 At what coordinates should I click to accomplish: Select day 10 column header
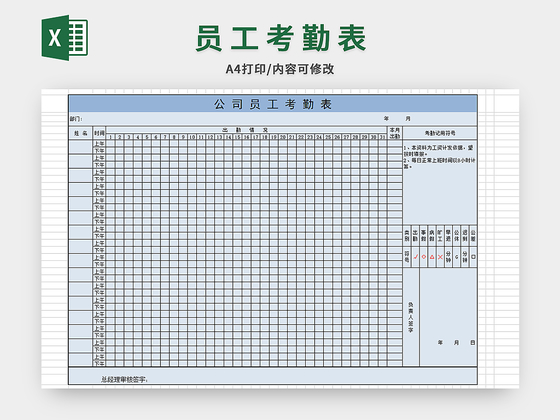[x=192, y=137]
